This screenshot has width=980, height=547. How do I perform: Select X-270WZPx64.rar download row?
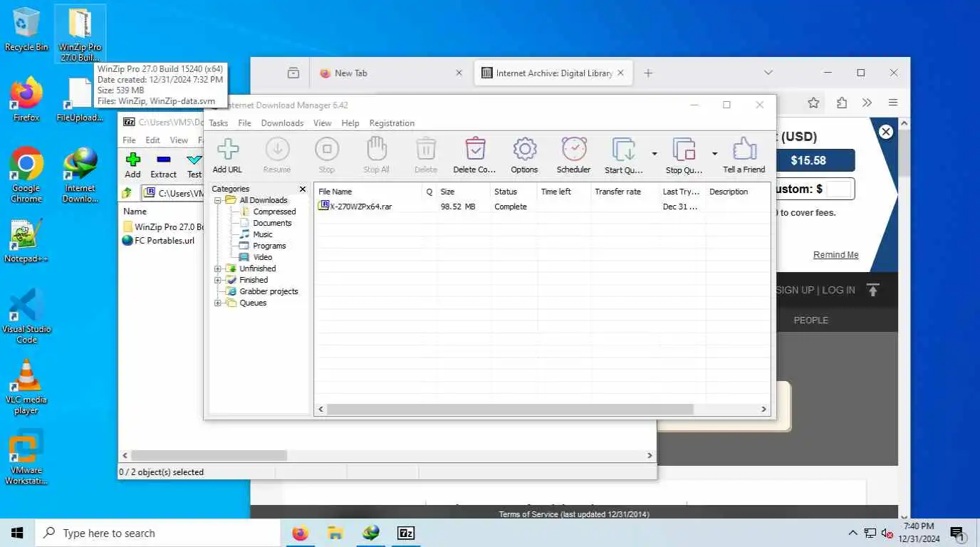click(541, 207)
